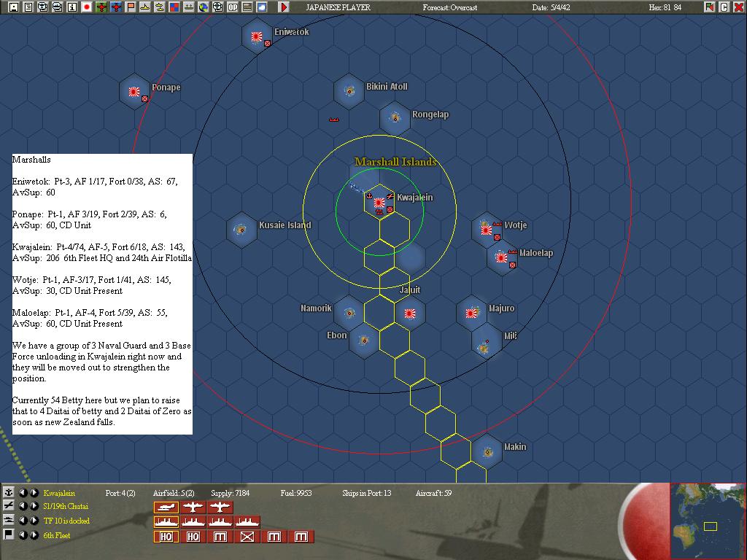The image size is (747, 560).
Task: Click the airplane icon beside S1/19th Chutai
Action: (x=8, y=506)
